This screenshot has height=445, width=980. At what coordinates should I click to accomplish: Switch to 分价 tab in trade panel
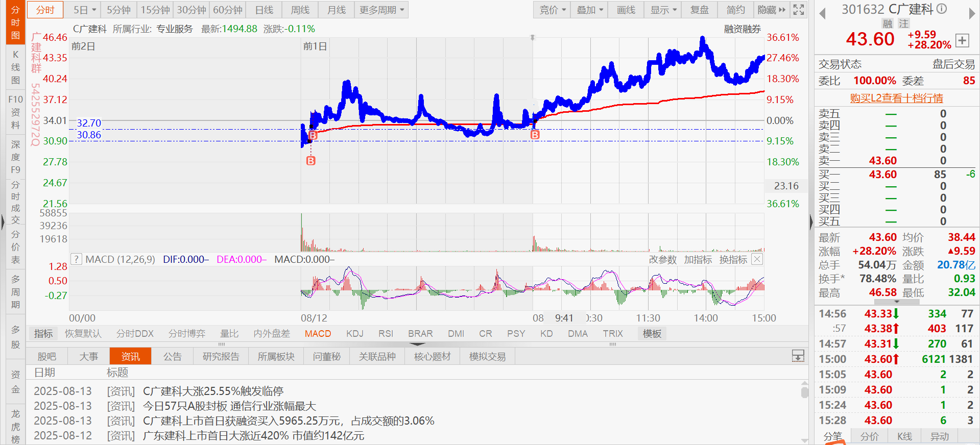coord(869,436)
